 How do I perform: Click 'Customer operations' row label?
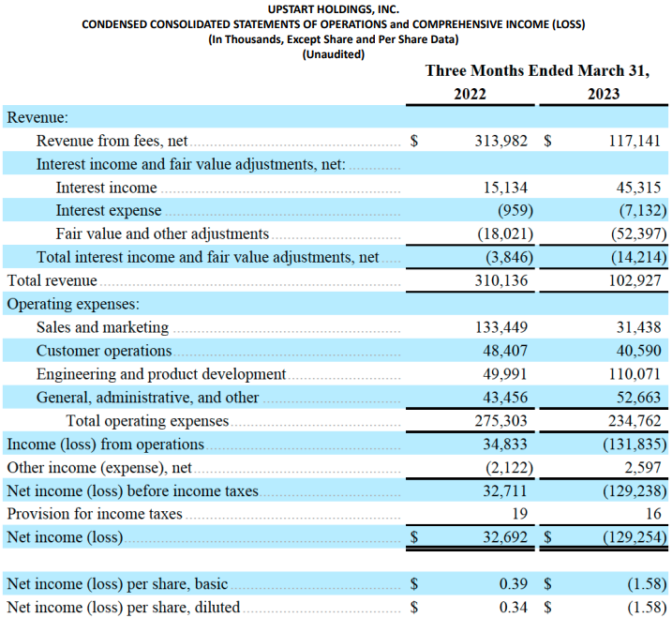(104, 351)
